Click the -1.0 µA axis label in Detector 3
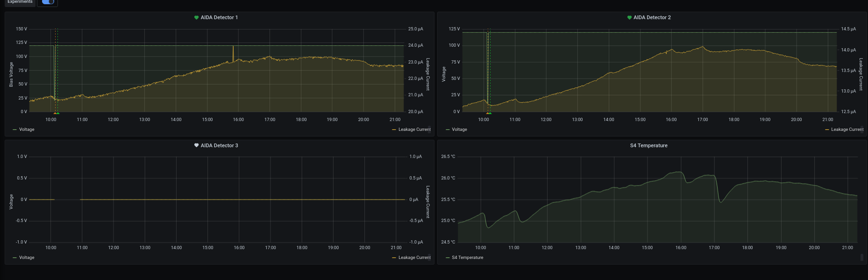868x280 pixels. (416, 242)
